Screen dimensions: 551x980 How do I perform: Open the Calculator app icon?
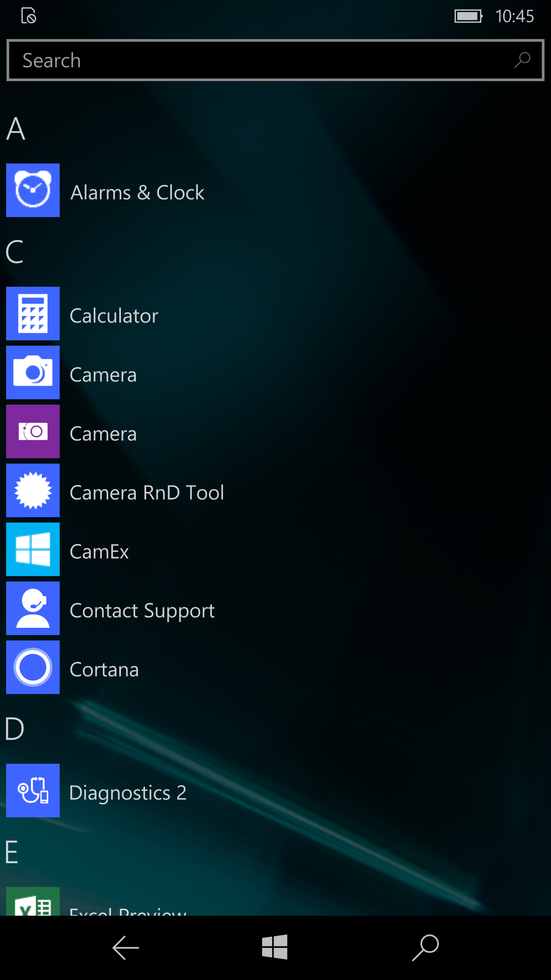point(33,314)
